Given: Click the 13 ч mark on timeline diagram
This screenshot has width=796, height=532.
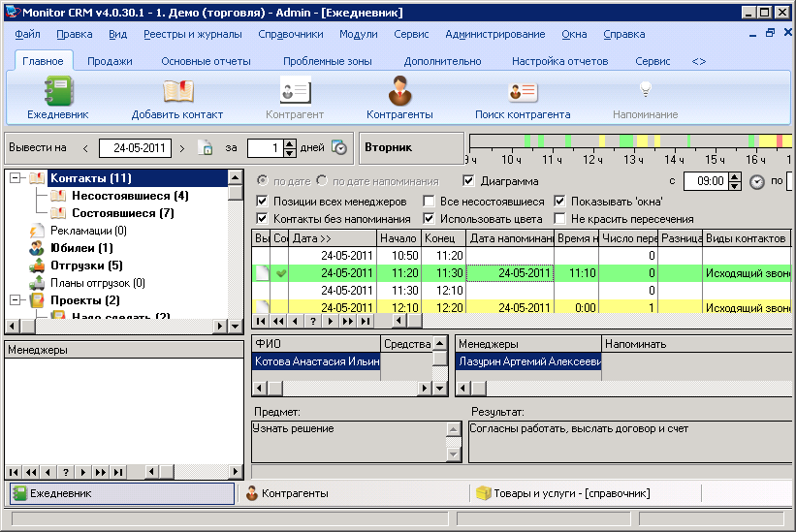Looking at the screenshot, I should [x=634, y=159].
